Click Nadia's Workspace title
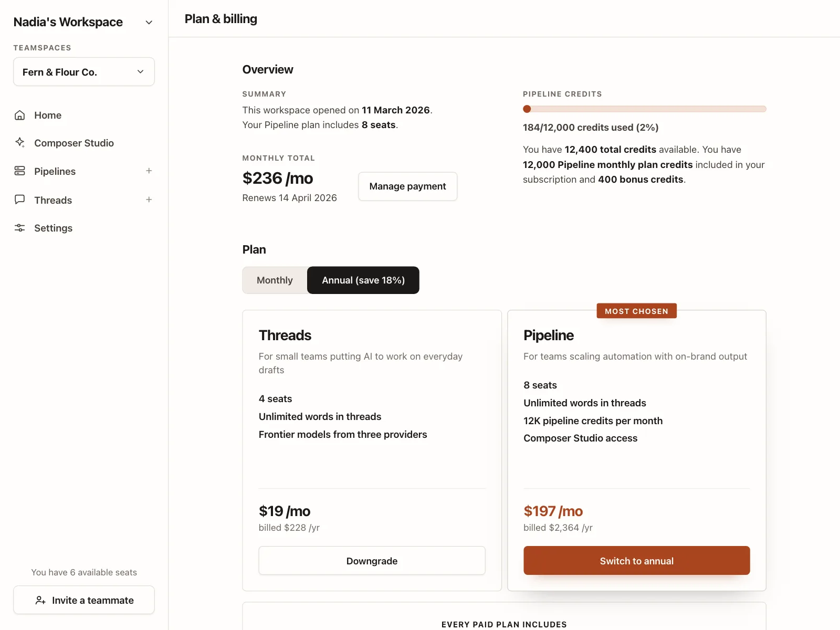The height and width of the screenshot is (630, 840). (68, 22)
